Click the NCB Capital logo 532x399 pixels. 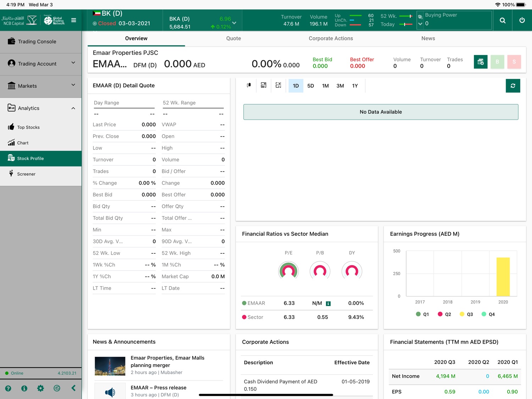point(20,20)
